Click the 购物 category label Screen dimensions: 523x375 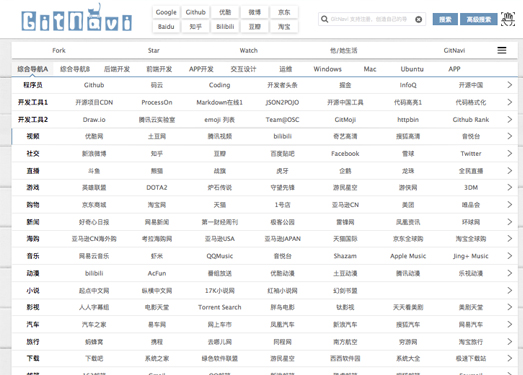[33, 205]
